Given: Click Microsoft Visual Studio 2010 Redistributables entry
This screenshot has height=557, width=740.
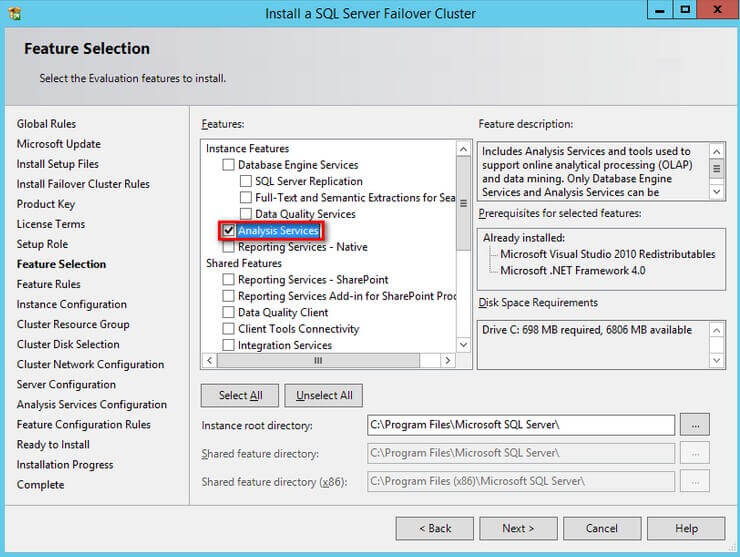Looking at the screenshot, I should (607, 254).
